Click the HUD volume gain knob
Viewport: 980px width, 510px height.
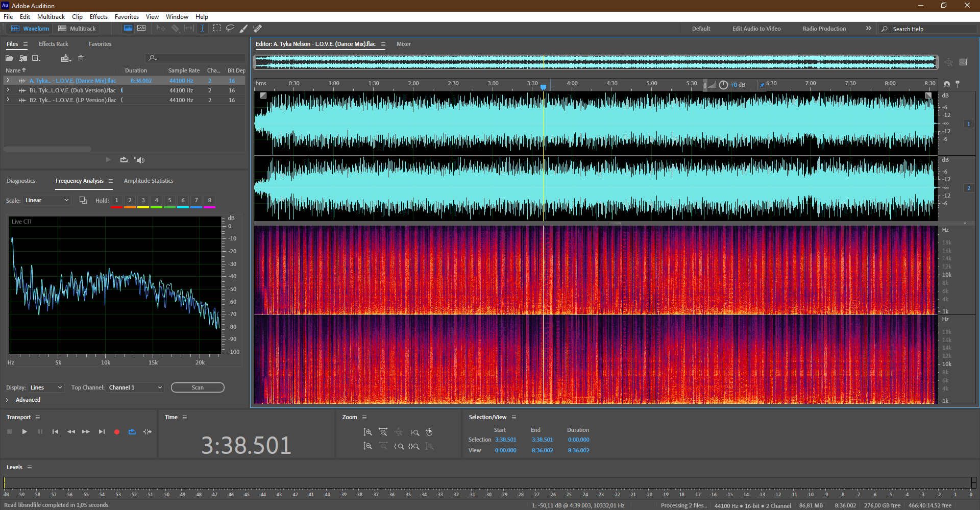[723, 85]
